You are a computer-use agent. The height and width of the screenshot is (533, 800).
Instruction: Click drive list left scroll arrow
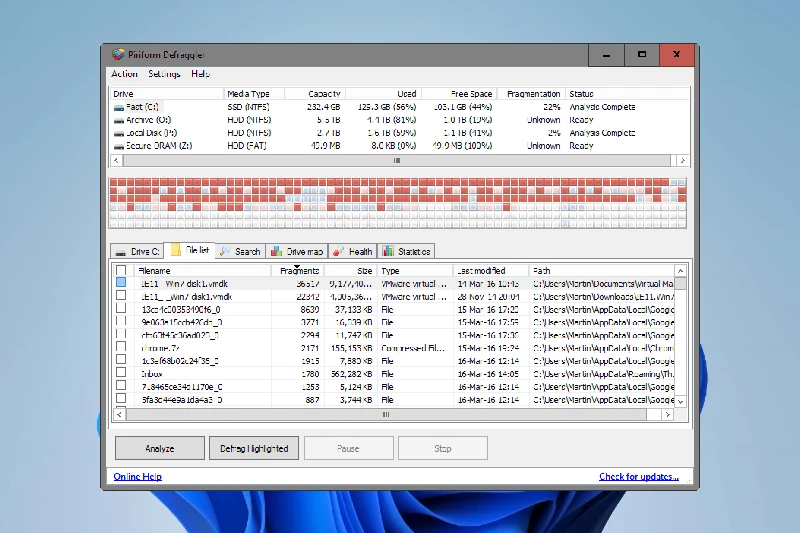(x=116, y=161)
